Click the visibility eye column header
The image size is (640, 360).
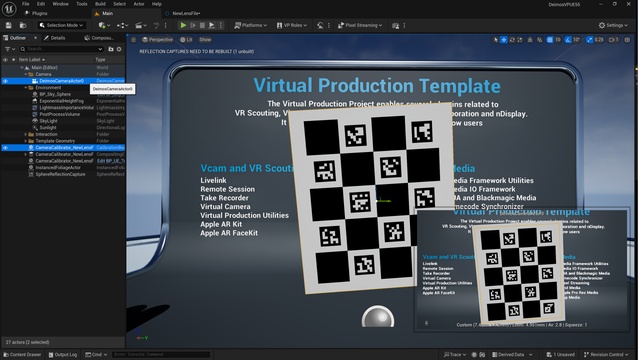point(5,60)
